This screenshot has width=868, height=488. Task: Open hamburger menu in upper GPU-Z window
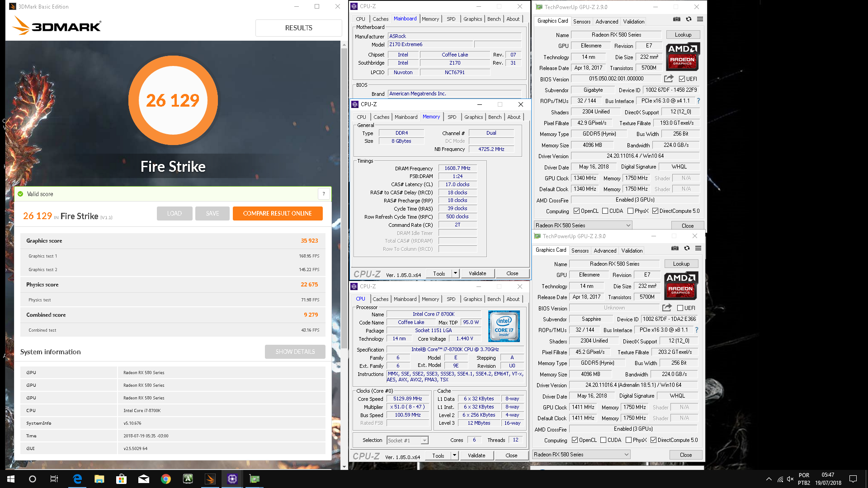coord(700,19)
